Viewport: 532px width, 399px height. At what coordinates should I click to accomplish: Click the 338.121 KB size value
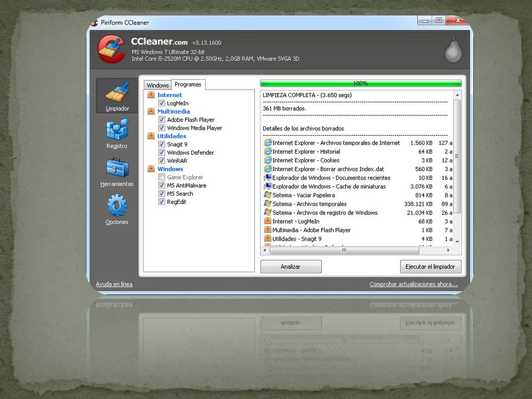click(418, 204)
